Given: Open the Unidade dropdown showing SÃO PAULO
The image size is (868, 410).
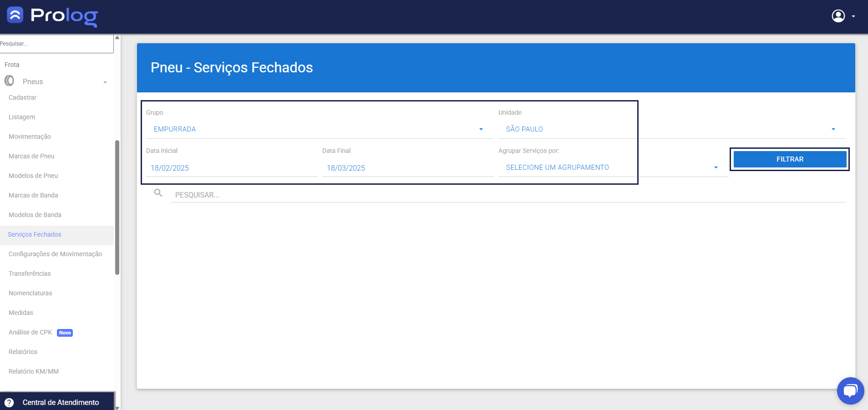Looking at the screenshot, I should [x=671, y=129].
